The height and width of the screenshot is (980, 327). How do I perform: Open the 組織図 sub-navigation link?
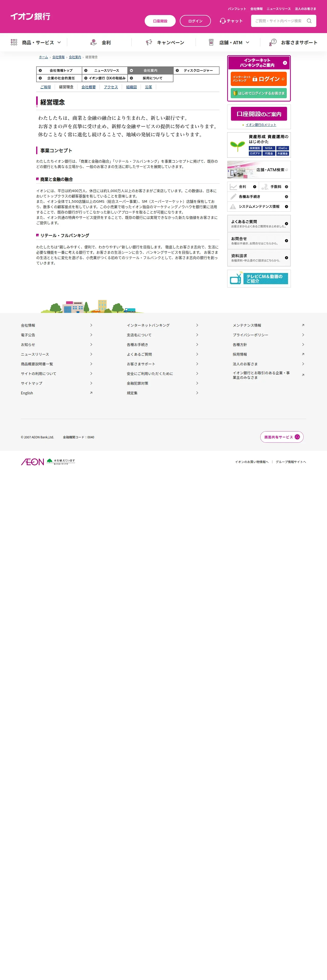(x=131, y=87)
